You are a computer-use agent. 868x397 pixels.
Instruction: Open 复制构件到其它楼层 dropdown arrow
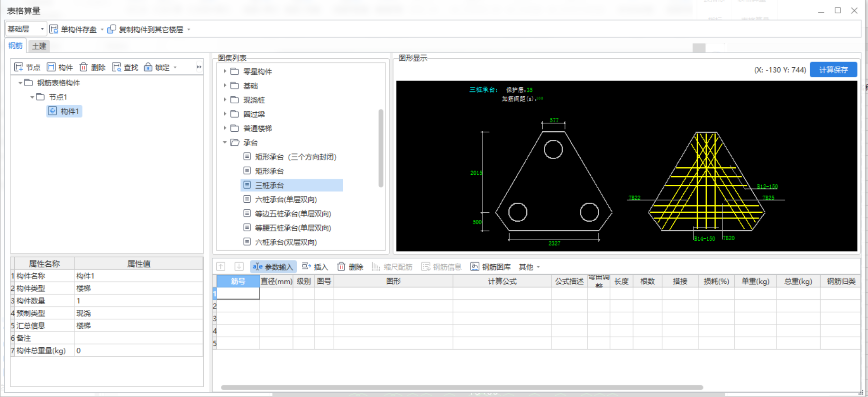189,29
